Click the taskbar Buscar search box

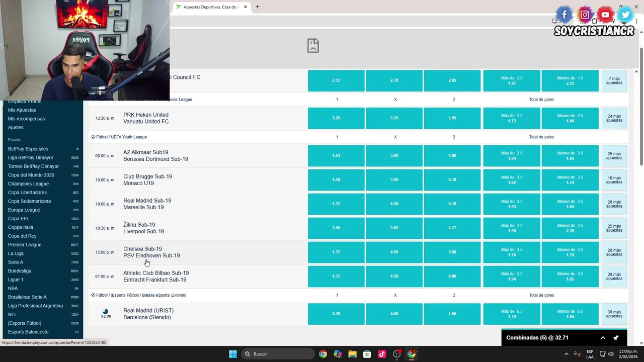coord(277,354)
